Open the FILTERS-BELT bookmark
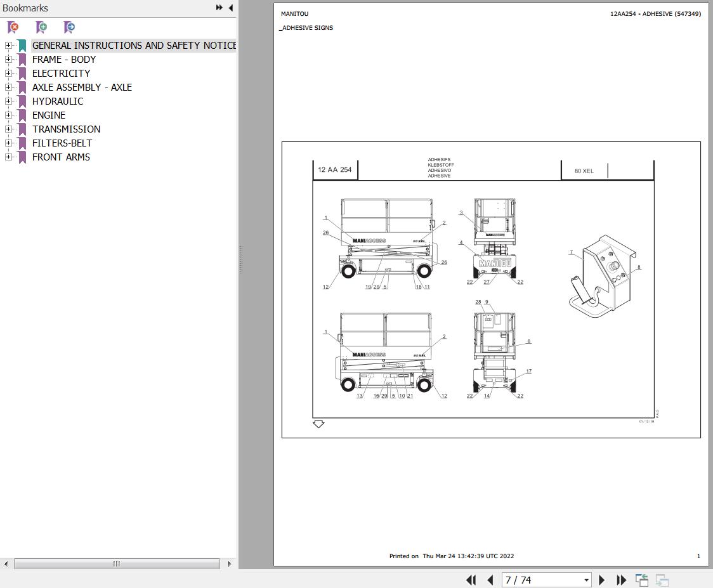This screenshot has height=588, width=713. [x=62, y=143]
